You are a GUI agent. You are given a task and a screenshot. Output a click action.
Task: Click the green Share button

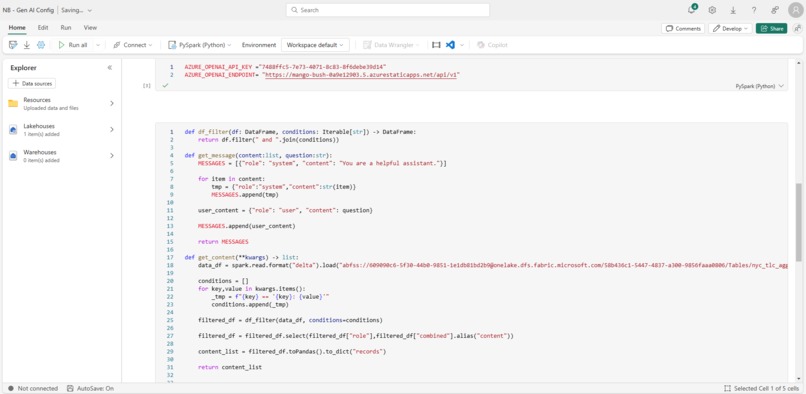pyautogui.click(x=771, y=28)
